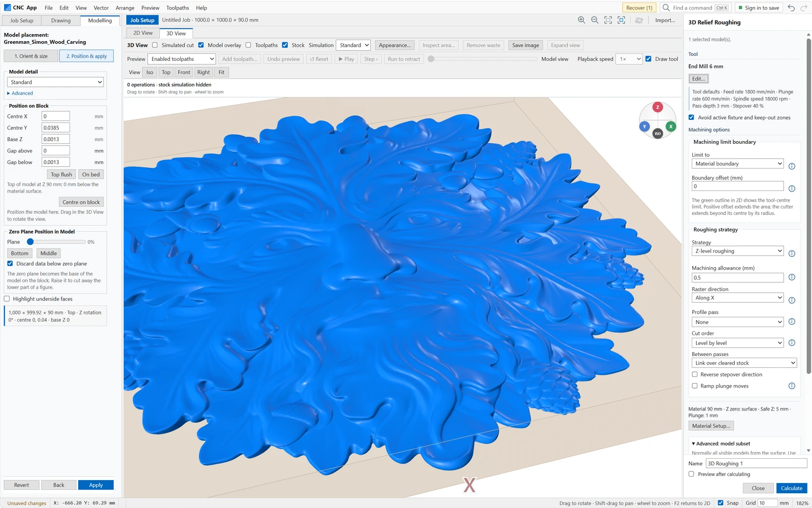Click the Calculate button
The image size is (812, 508).
pos(792,488)
